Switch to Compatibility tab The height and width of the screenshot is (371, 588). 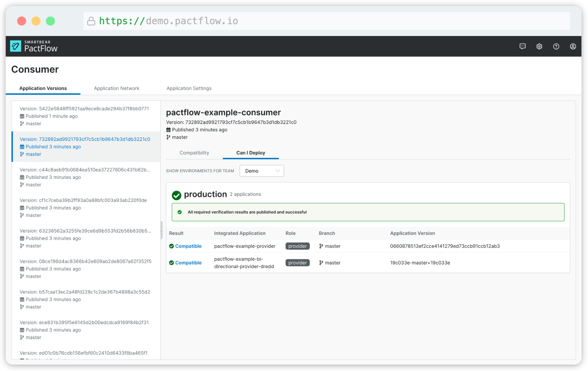click(x=194, y=153)
